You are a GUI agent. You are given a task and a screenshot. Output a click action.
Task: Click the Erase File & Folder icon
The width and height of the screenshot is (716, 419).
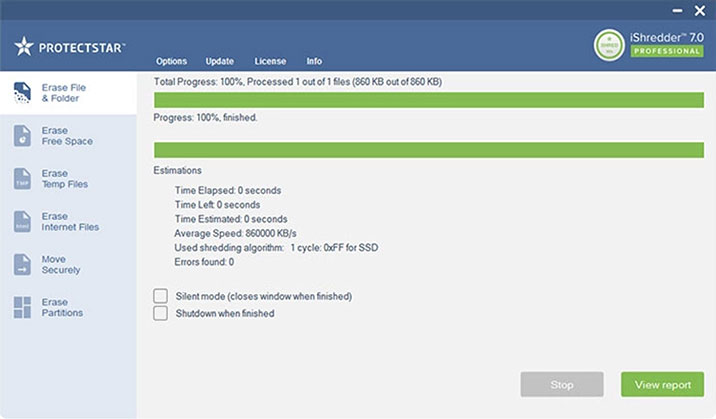pyautogui.click(x=22, y=93)
